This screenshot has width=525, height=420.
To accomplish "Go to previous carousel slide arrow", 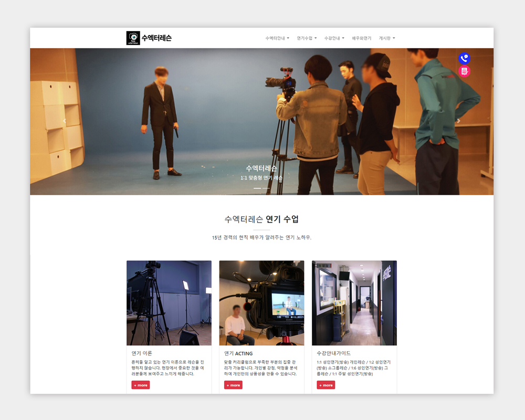I will pos(65,121).
